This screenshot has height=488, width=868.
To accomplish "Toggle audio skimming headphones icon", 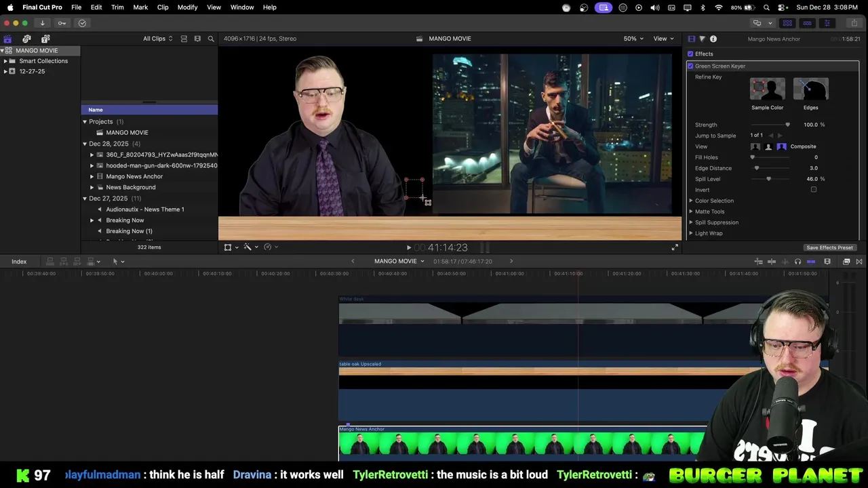I will pyautogui.click(x=797, y=262).
